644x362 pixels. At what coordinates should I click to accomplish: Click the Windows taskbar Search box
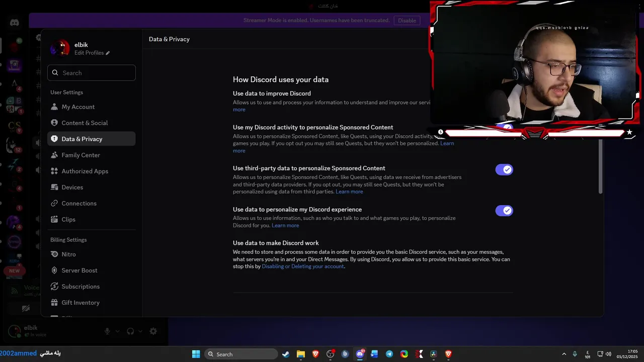coord(241,354)
